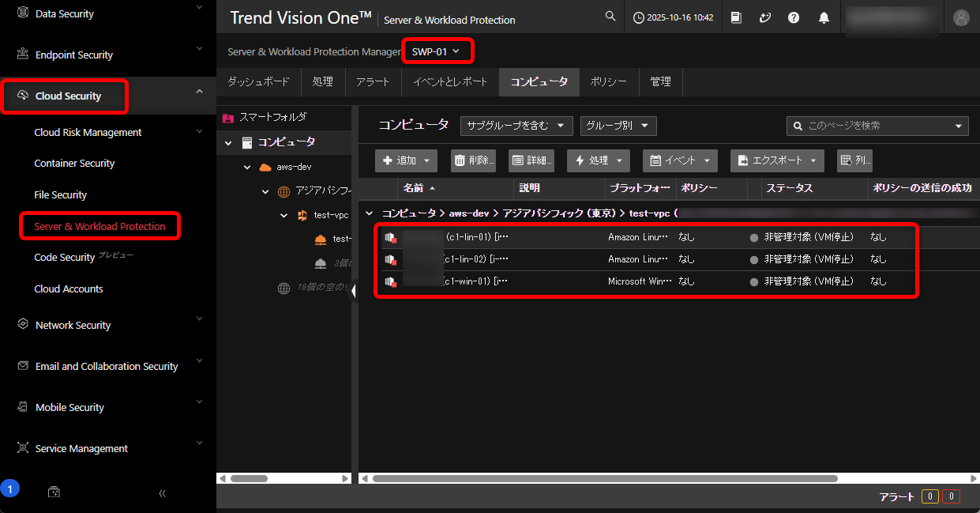The height and width of the screenshot is (513, 980).
Task: Open the イベント toolbar dropdown
Action: [680, 160]
